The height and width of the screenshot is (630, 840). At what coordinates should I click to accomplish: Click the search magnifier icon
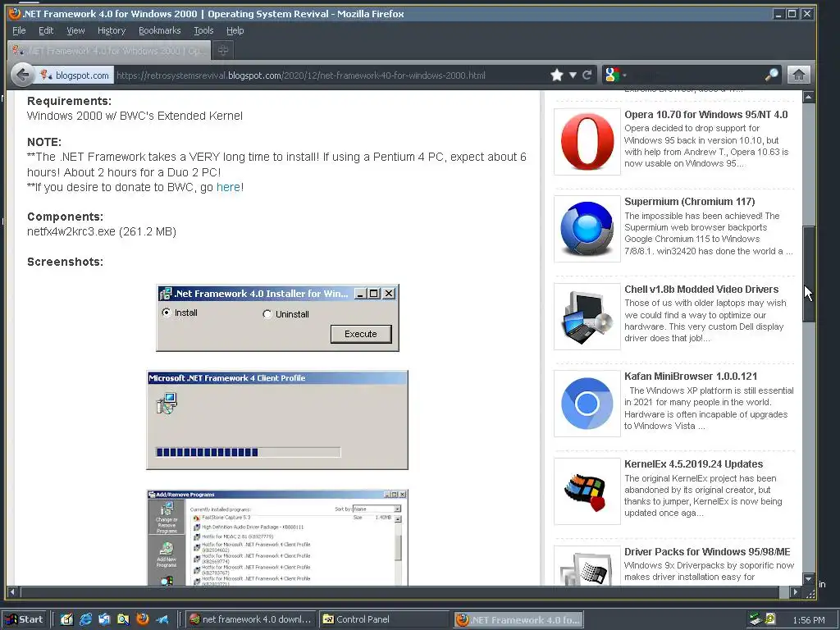(771, 75)
